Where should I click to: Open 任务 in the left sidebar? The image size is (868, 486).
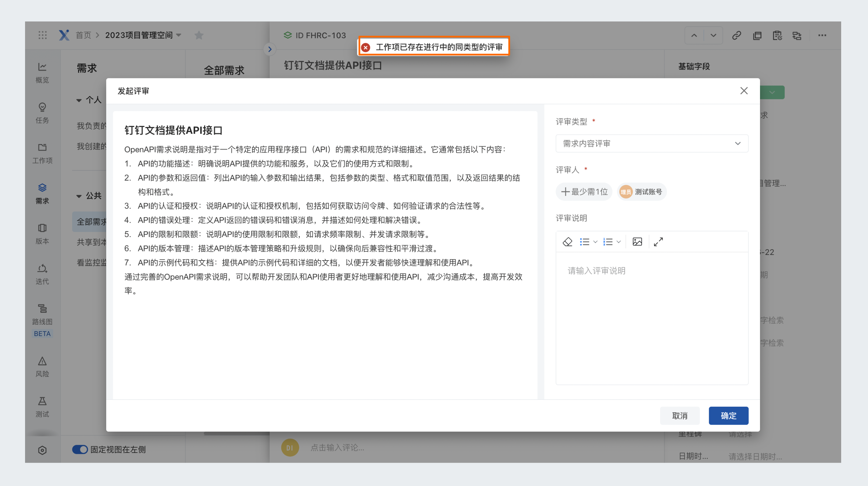[42, 113]
